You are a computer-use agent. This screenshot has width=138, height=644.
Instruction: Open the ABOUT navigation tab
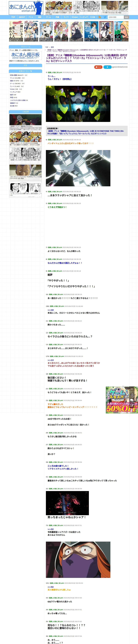22,17
